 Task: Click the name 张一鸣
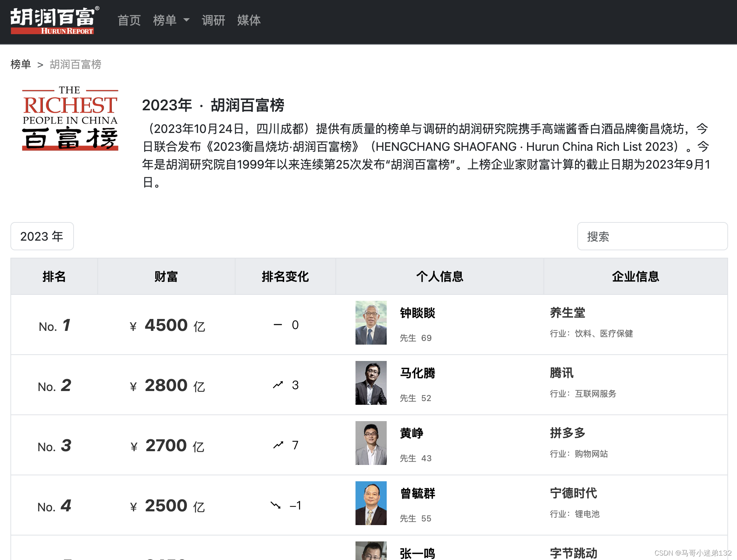pyautogui.click(x=418, y=553)
